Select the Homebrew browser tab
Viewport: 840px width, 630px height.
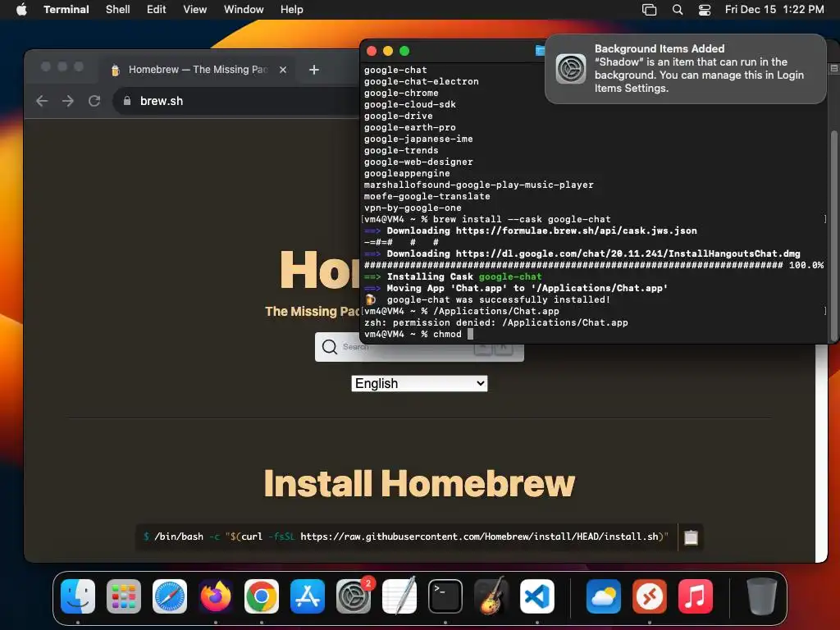coord(197,70)
